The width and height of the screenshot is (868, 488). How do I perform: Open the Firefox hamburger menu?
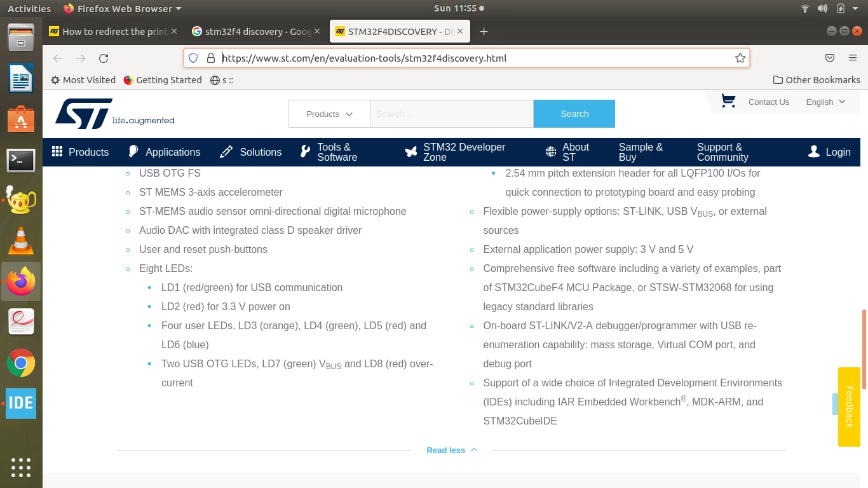point(853,58)
